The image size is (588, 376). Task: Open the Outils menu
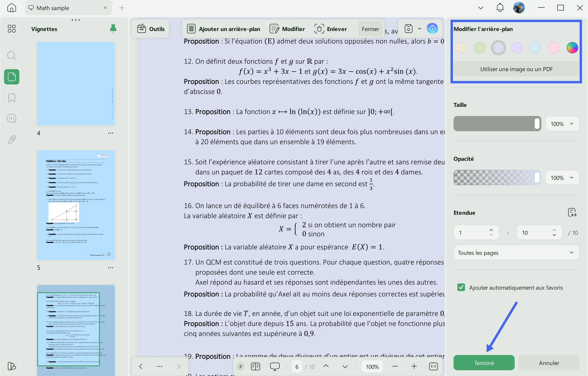[150, 29]
